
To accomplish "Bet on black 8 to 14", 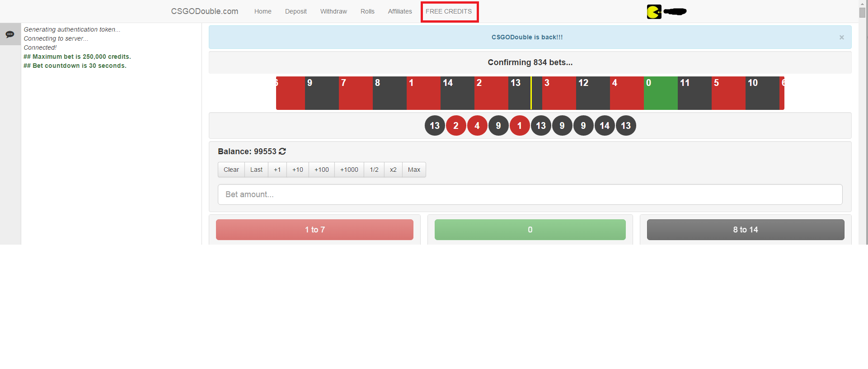I will 746,230.
